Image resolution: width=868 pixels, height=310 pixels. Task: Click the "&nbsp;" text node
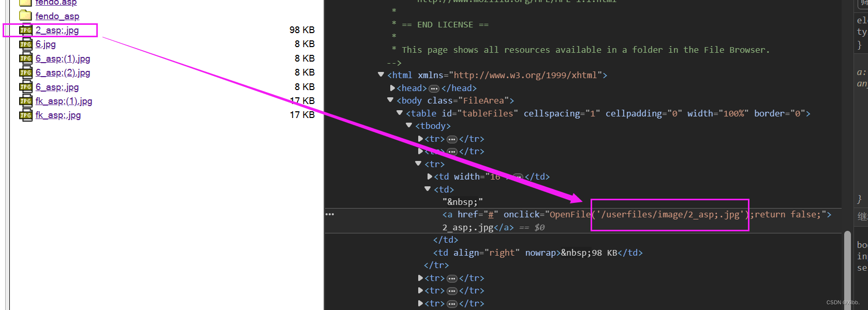click(463, 202)
